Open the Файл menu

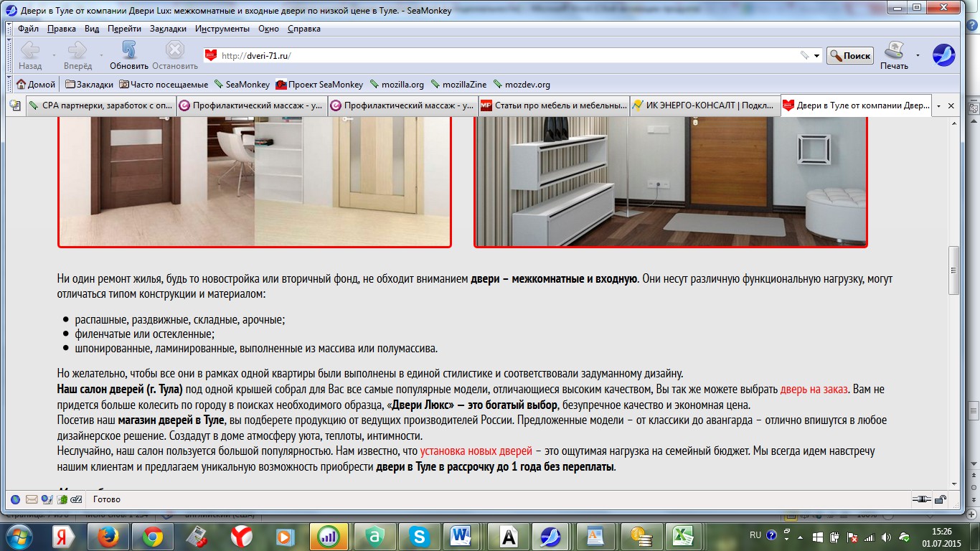pos(29,29)
